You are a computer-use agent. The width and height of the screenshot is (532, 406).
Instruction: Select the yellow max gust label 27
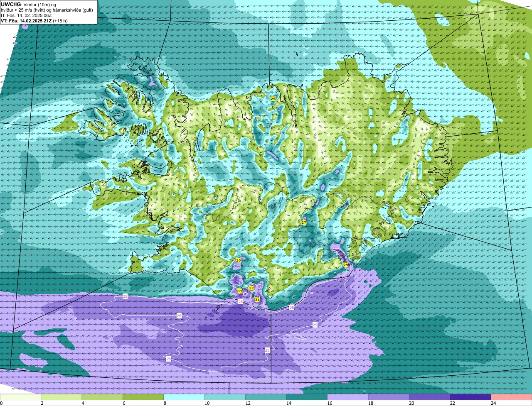pyautogui.click(x=304, y=223)
